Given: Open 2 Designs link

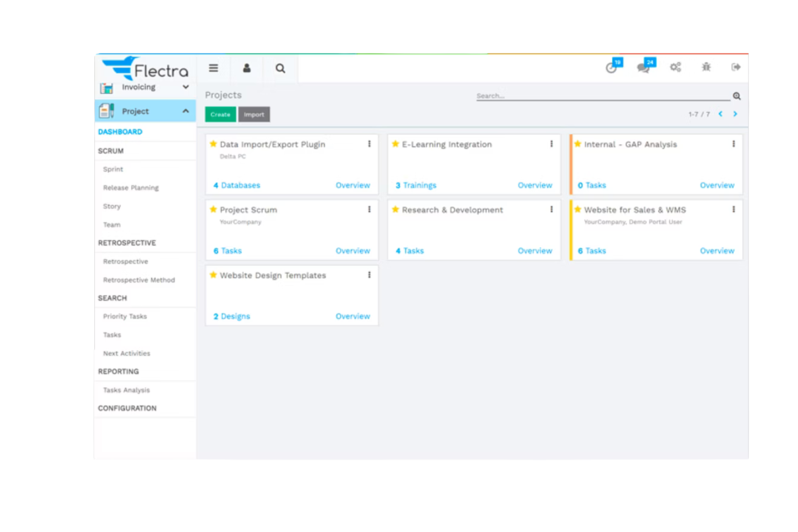Looking at the screenshot, I should [232, 316].
